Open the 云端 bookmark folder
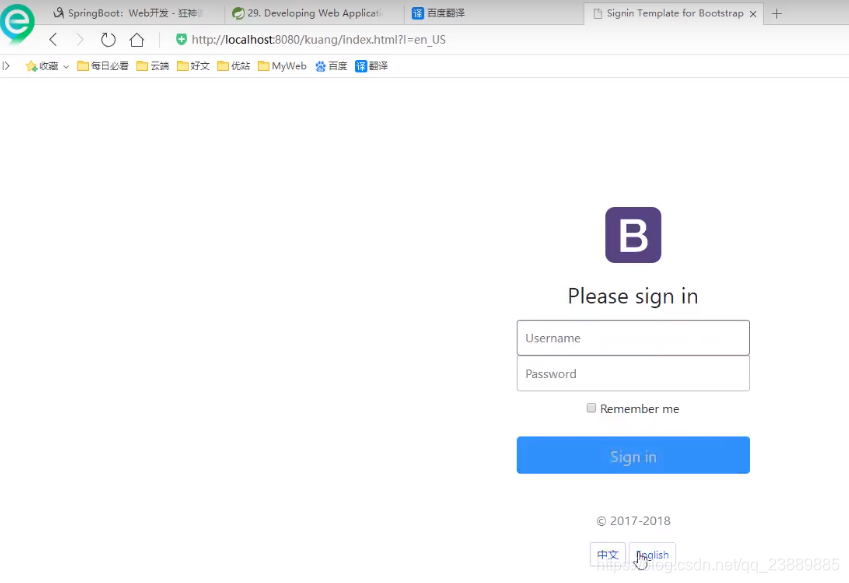The image size is (849, 583). (153, 66)
